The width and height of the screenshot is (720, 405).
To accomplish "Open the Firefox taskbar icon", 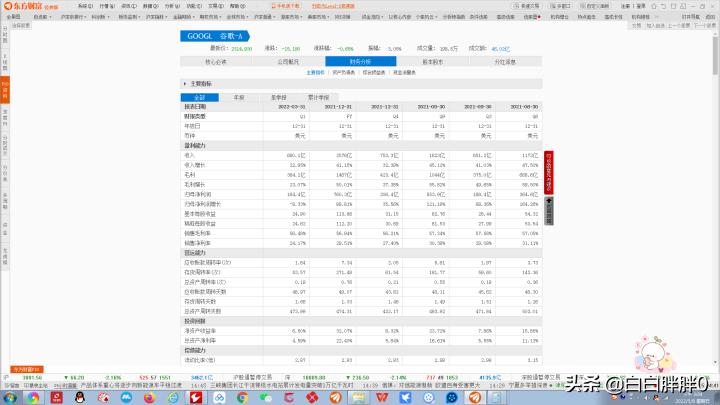I will (x=150, y=398).
